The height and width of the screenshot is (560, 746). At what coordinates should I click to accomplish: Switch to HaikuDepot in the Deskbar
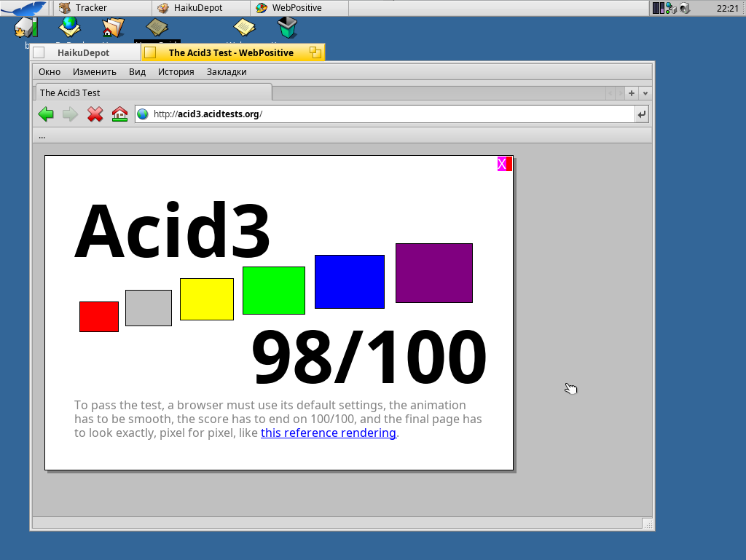tap(201, 8)
